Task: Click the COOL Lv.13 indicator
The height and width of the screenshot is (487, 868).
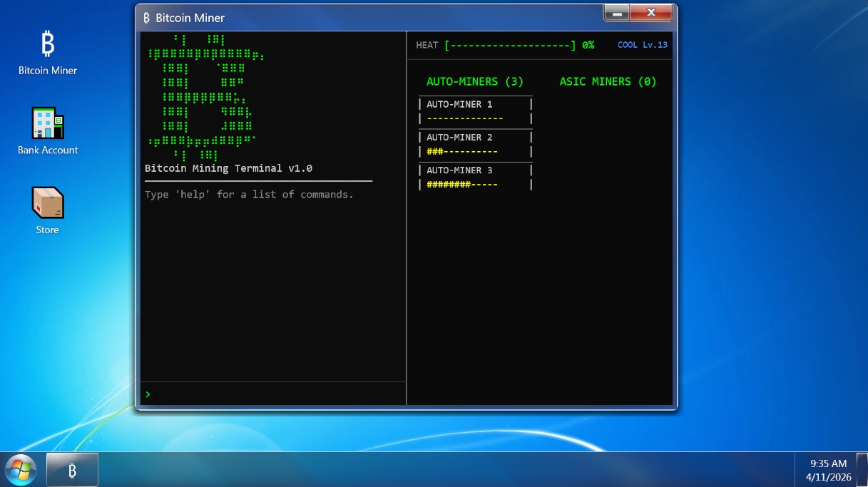Action: (642, 45)
